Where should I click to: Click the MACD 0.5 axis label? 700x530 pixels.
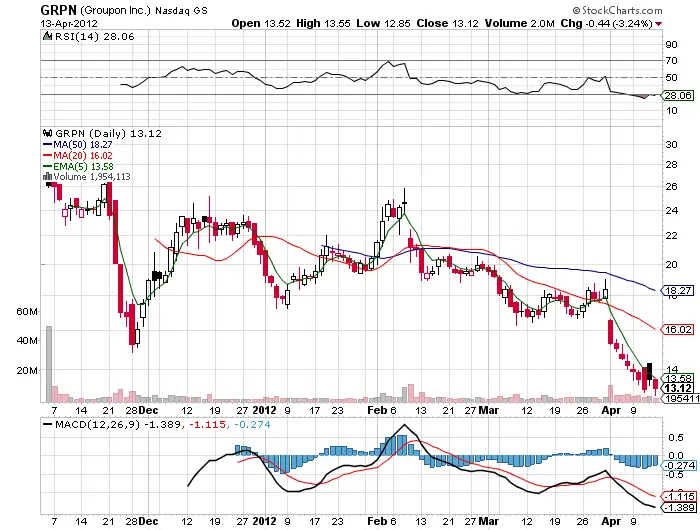tap(675, 438)
